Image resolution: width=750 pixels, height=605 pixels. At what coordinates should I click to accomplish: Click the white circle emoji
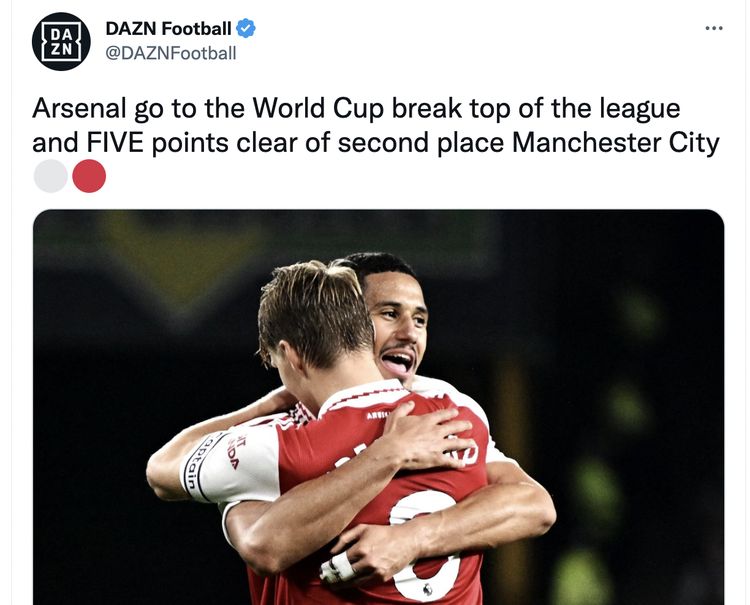pyautogui.click(x=51, y=176)
